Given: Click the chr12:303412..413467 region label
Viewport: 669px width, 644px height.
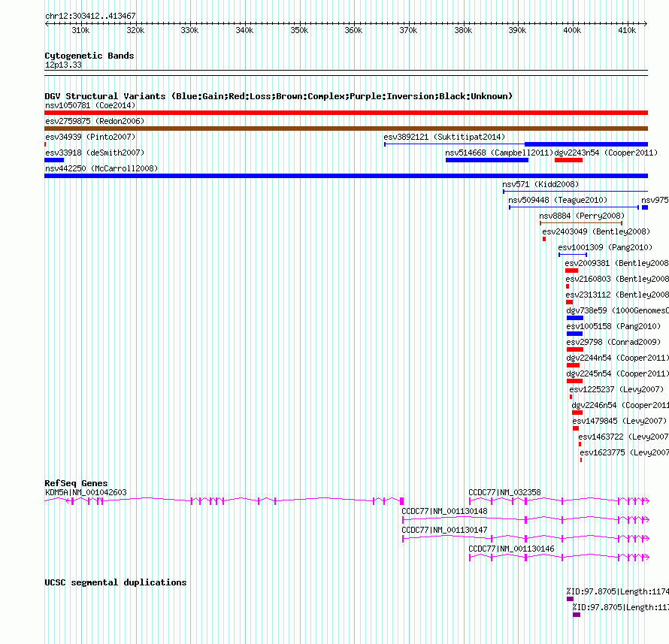Looking at the screenshot, I should (90, 17).
